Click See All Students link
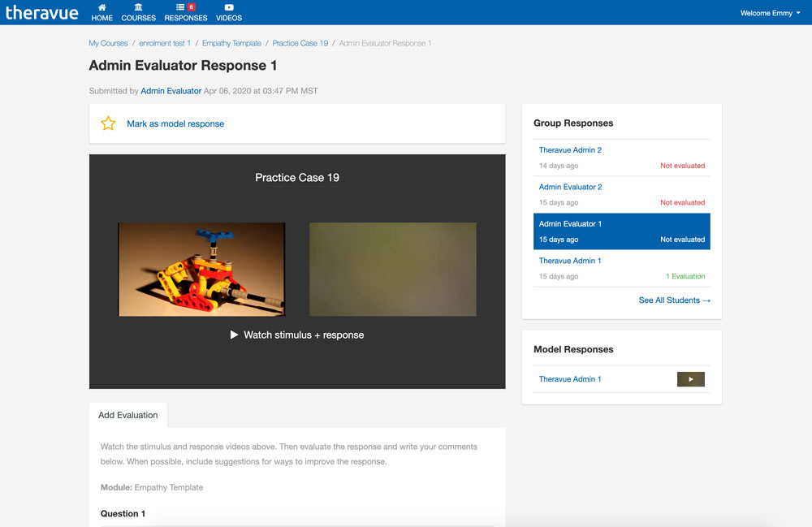Image resolution: width=812 pixels, height=527 pixels. pos(674,300)
